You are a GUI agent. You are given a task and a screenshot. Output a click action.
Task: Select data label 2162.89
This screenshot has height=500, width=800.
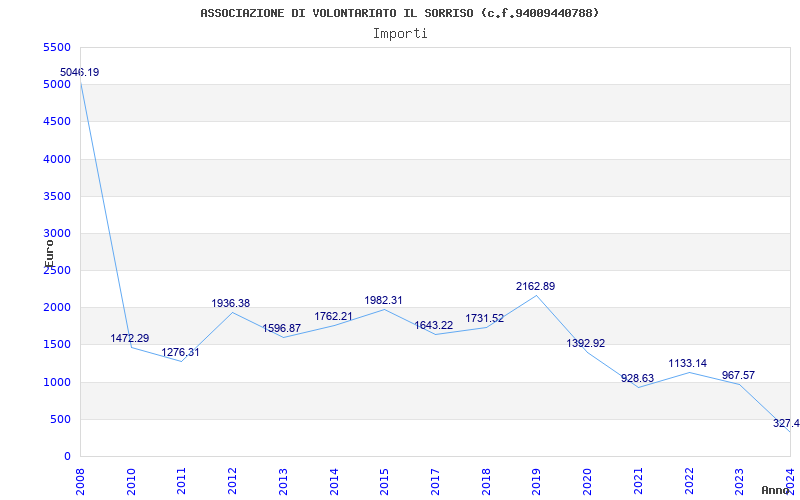(x=535, y=287)
